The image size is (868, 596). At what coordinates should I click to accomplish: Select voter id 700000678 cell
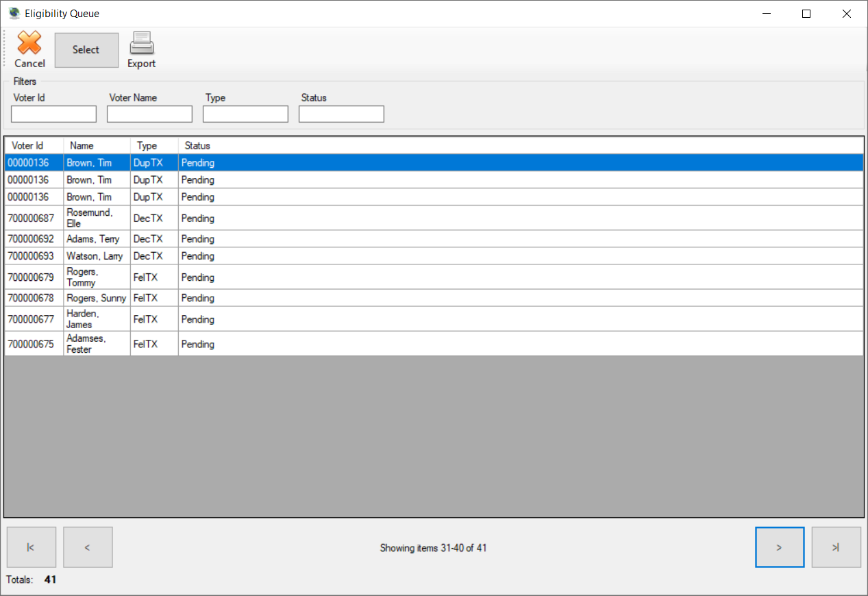click(34, 298)
